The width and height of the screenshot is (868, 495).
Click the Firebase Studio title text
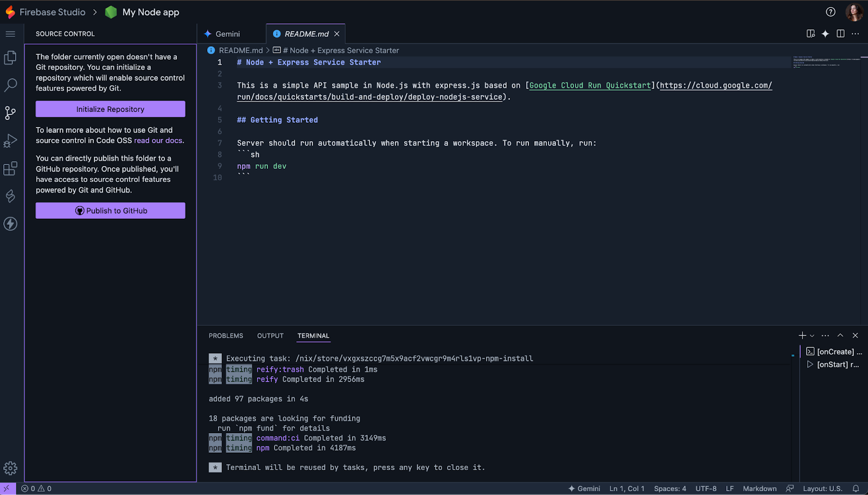(x=53, y=12)
